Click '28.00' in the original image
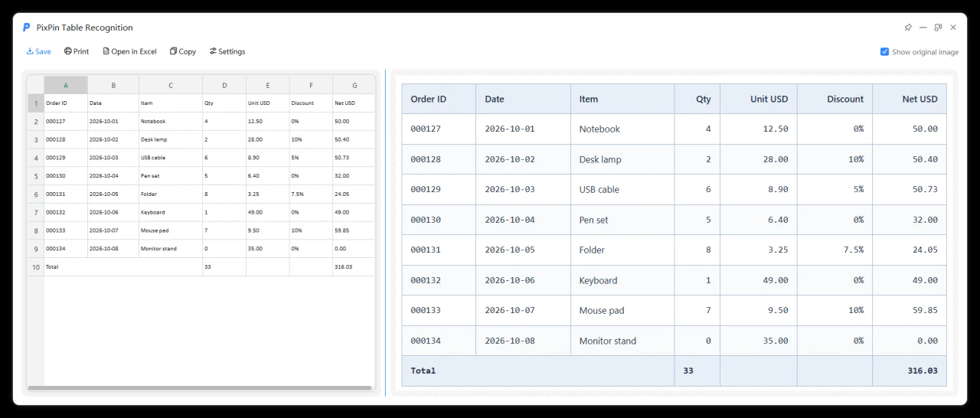The image size is (980, 418). (x=775, y=159)
